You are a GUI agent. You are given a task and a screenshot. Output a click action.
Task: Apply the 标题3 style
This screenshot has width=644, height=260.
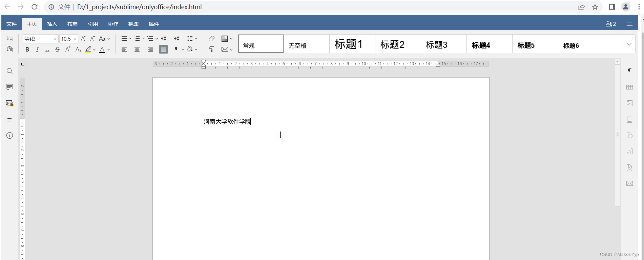[x=444, y=44]
